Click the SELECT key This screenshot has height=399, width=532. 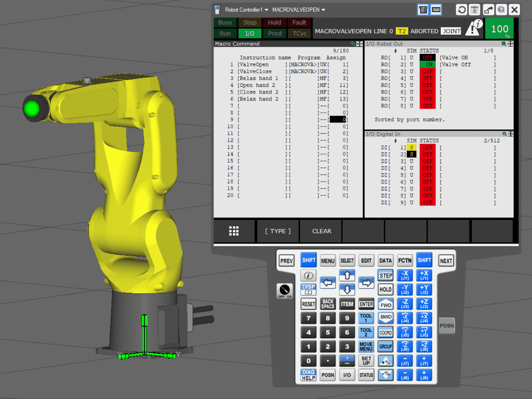tap(347, 261)
